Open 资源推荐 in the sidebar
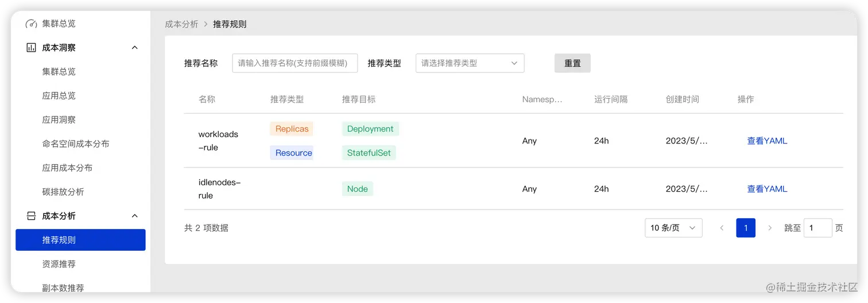This screenshot has width=868, height=303. (x=59, y=264)
